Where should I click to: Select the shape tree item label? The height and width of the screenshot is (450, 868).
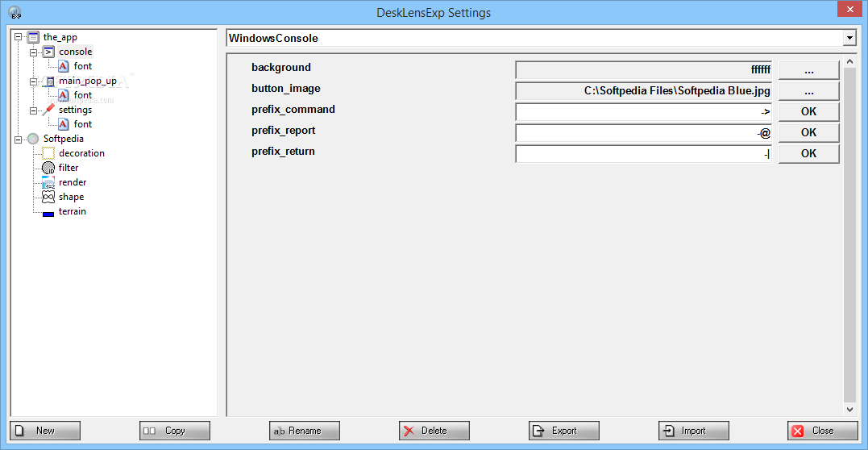[72, 197]
